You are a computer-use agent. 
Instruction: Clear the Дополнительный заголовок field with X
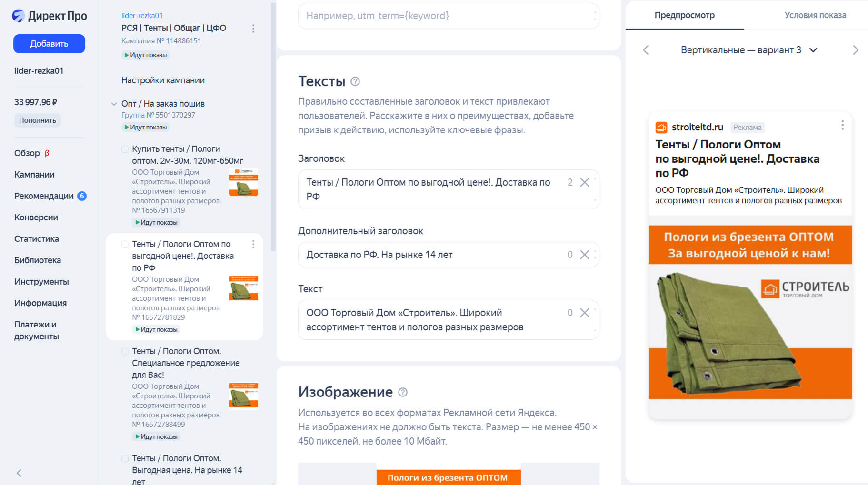[585, 255]
